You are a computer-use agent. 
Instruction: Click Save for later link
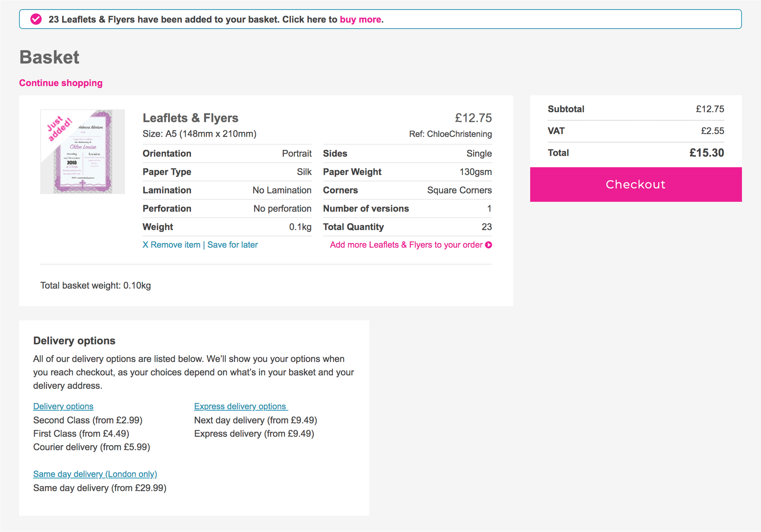[232, 245]
